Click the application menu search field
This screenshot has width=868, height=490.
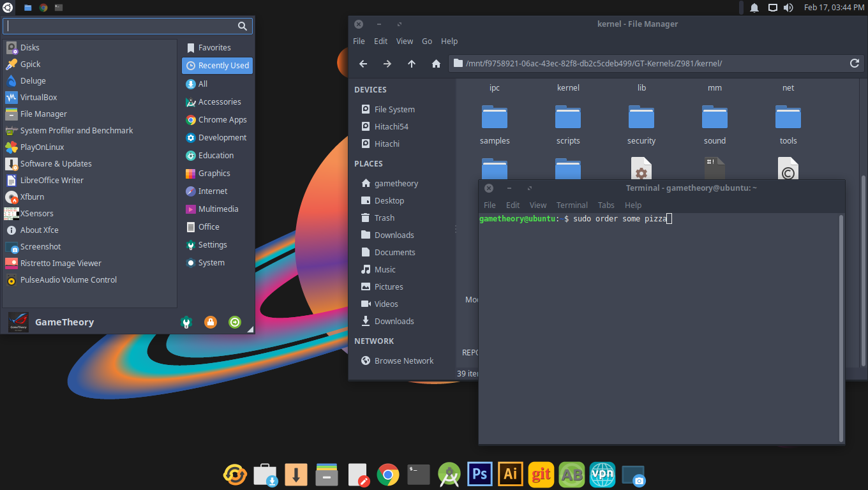pyautogui.click(x=121, y=26)
